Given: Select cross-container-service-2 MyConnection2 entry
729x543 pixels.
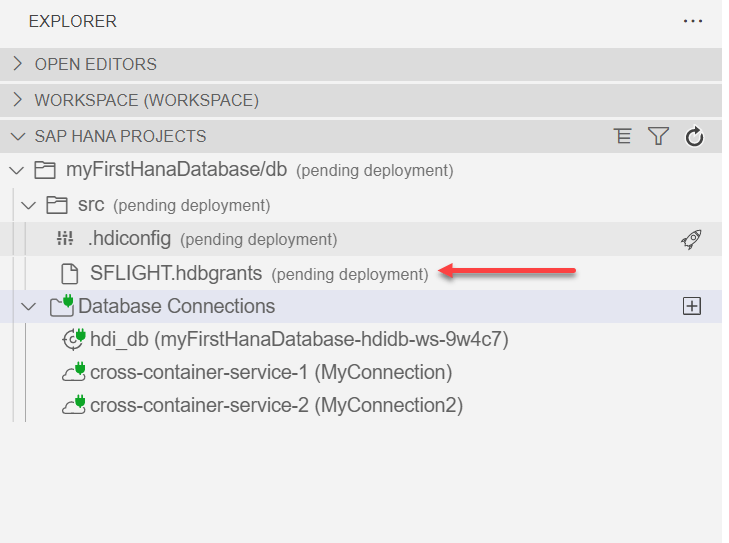Looking at the screenshot, I should (276, 406).
